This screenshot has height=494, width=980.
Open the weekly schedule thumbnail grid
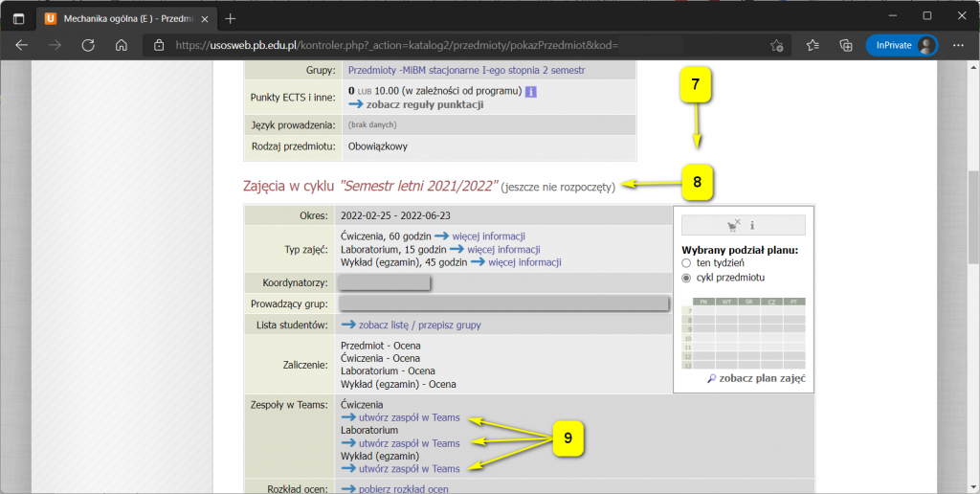[744, 333]
